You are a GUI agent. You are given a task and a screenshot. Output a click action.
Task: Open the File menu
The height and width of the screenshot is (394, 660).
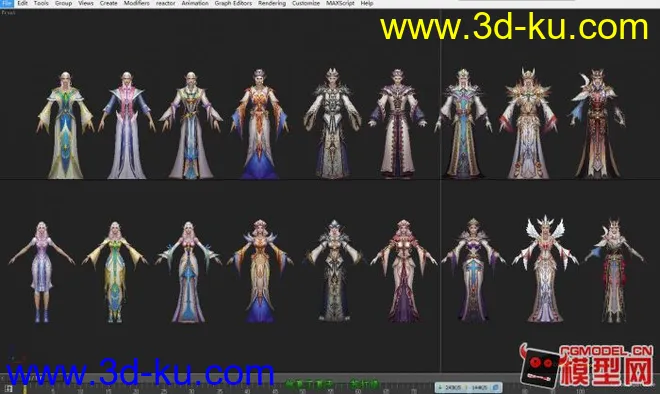tap(7, 3)
